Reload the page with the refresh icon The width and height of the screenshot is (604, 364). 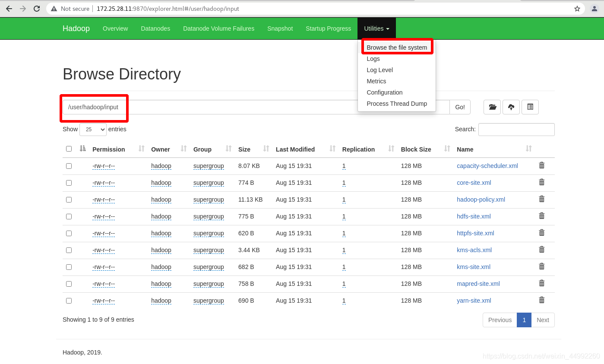[x=37, y=9]
